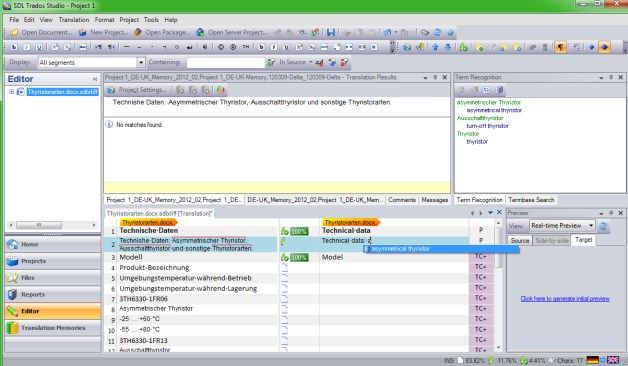Screen dimensions: 628x366
Task: Click the preview refresh icon next to View
Action: (x=603, y=226)
